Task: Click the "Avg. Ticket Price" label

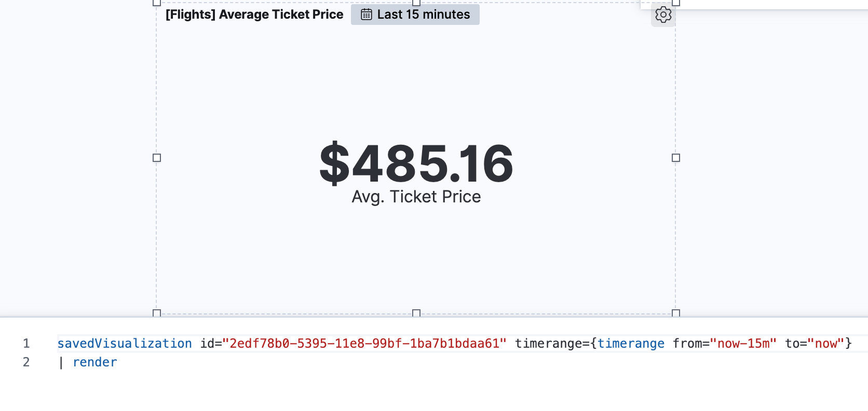Action: point(416,197)
